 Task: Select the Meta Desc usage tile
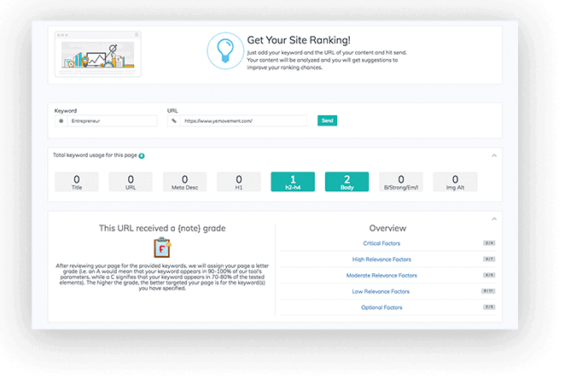tap(184, 181)
